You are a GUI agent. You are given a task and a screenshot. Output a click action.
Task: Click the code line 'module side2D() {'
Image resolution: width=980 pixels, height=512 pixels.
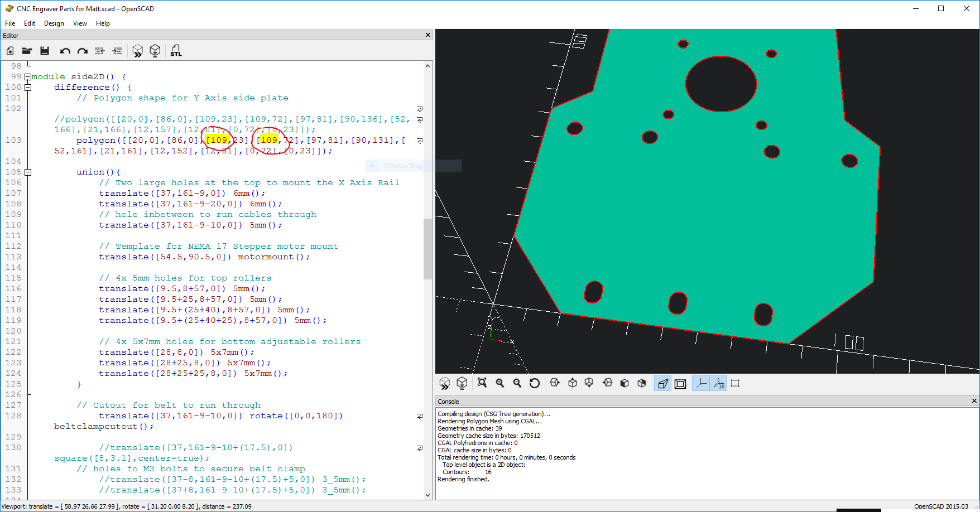(79, 77)
